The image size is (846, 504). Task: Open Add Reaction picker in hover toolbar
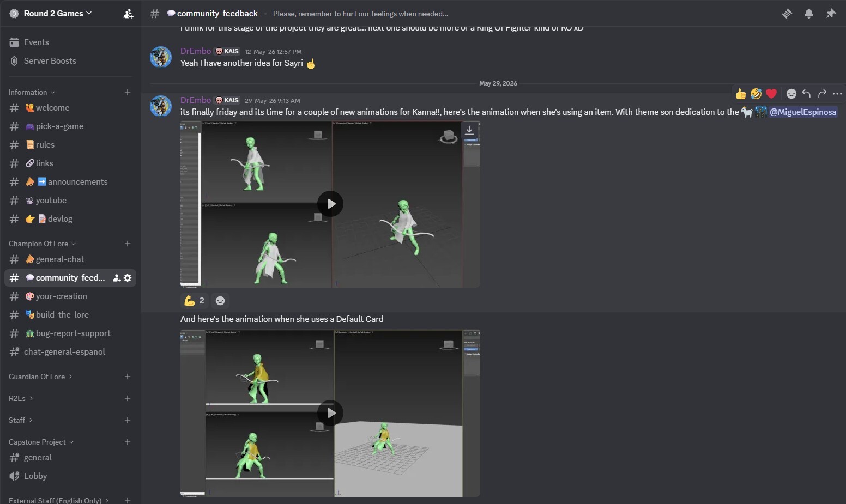point(791,94)
